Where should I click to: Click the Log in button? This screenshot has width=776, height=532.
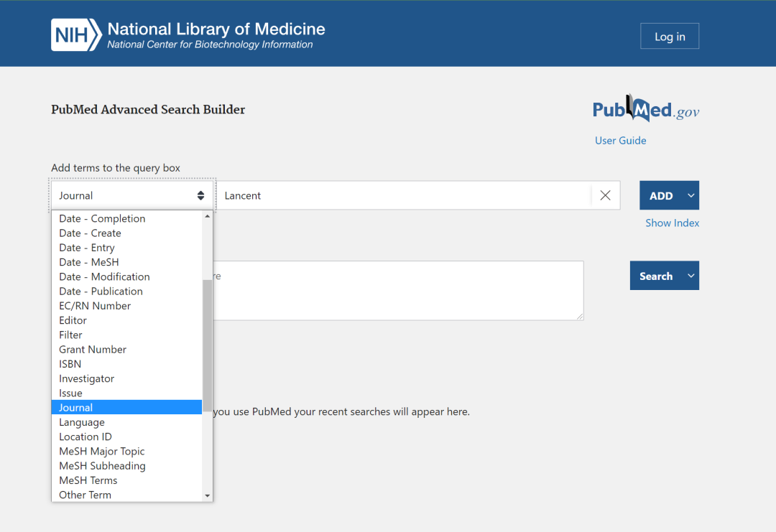point(669,36)
